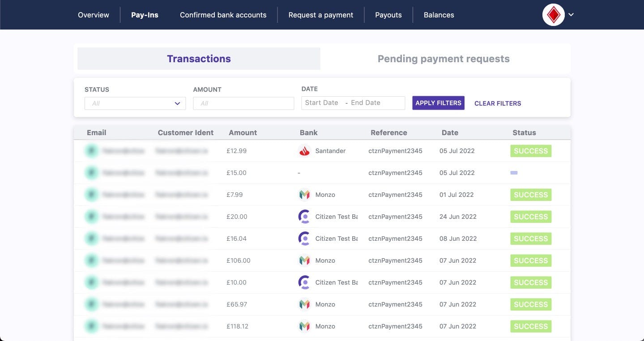Click the customer avatar in £118.12 row
The width and height of the screenshot is (644, 341).
[92, 326]
